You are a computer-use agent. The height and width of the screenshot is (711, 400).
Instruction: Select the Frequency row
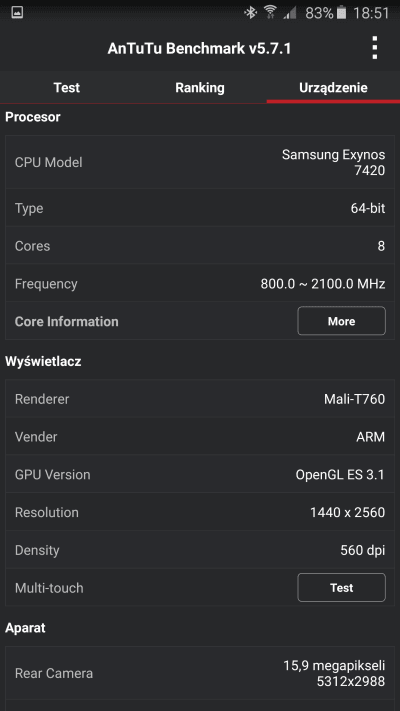[200, 284]
